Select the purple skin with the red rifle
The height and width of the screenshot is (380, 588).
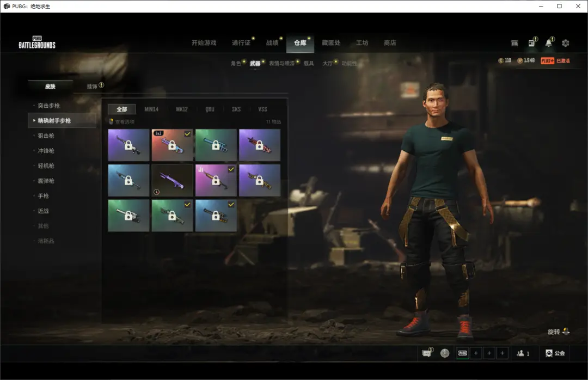[x=260, y=145]
